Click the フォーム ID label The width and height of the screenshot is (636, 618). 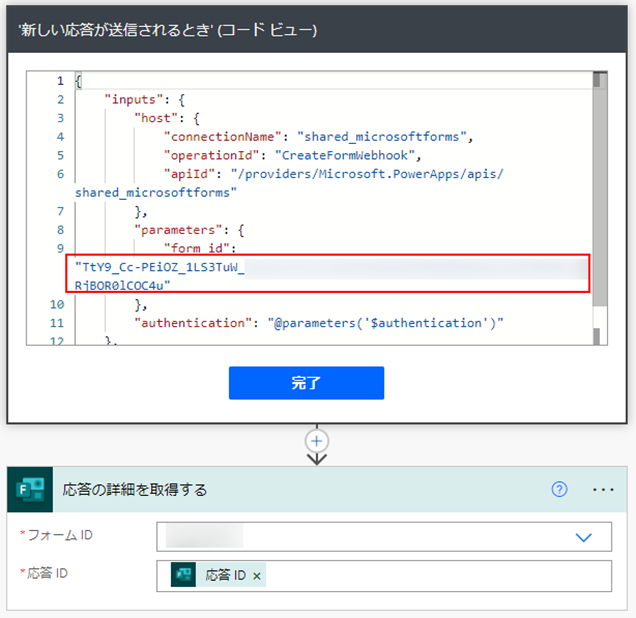click(60, 535)
